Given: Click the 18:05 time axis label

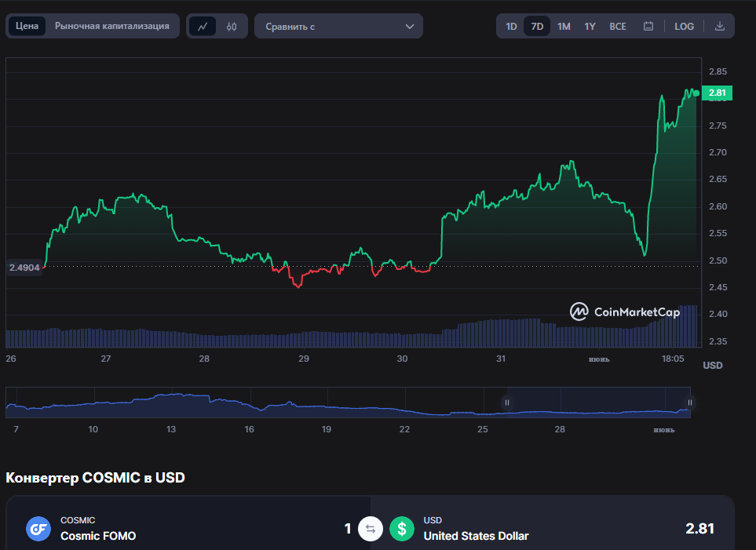Looking at the screenshot, I should [x=673, y=359].
